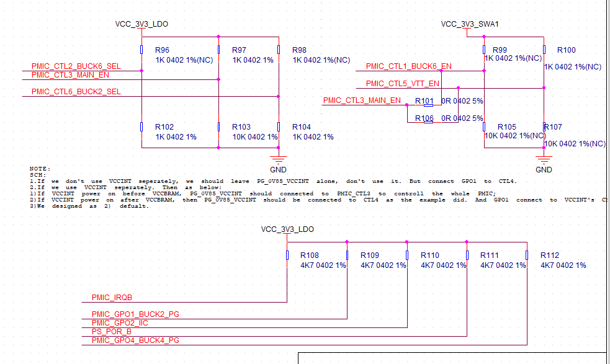The image size is (610, 364).
Task: Click note line "3)We designed as 2) defualt."
Action: point(89,206)
